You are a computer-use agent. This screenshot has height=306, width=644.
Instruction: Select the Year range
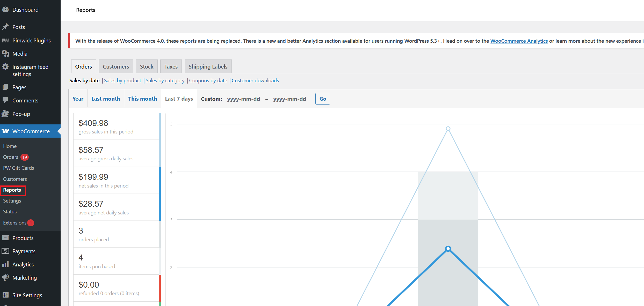pos(78,99)
